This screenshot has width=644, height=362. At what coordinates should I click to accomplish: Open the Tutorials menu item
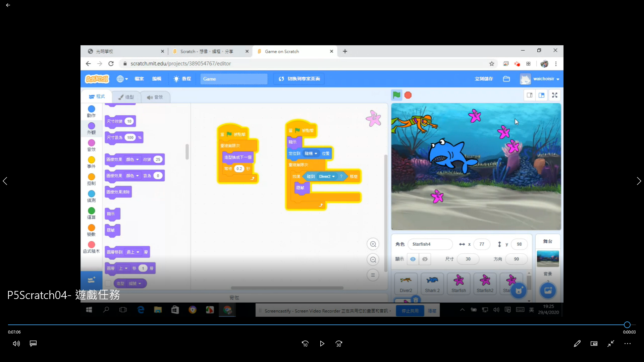click(x=182, y=79)
